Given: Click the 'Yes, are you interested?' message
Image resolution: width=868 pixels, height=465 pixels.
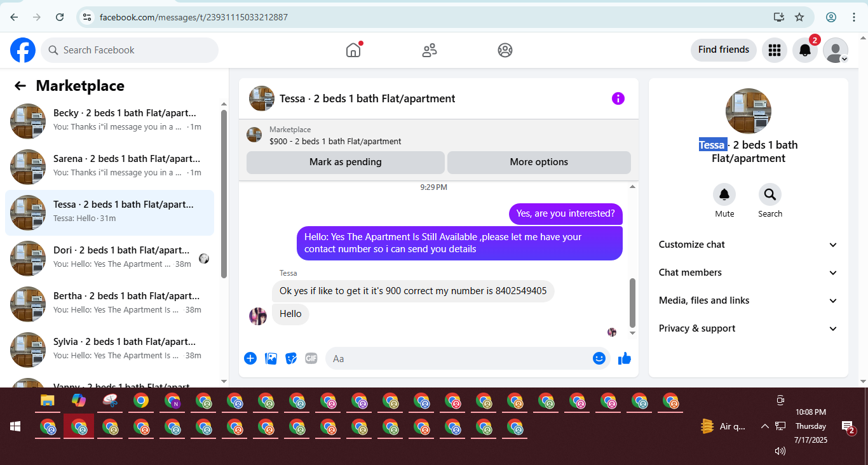Looking at the screenshot, I should pyautogui.click(x=566, y=214).
